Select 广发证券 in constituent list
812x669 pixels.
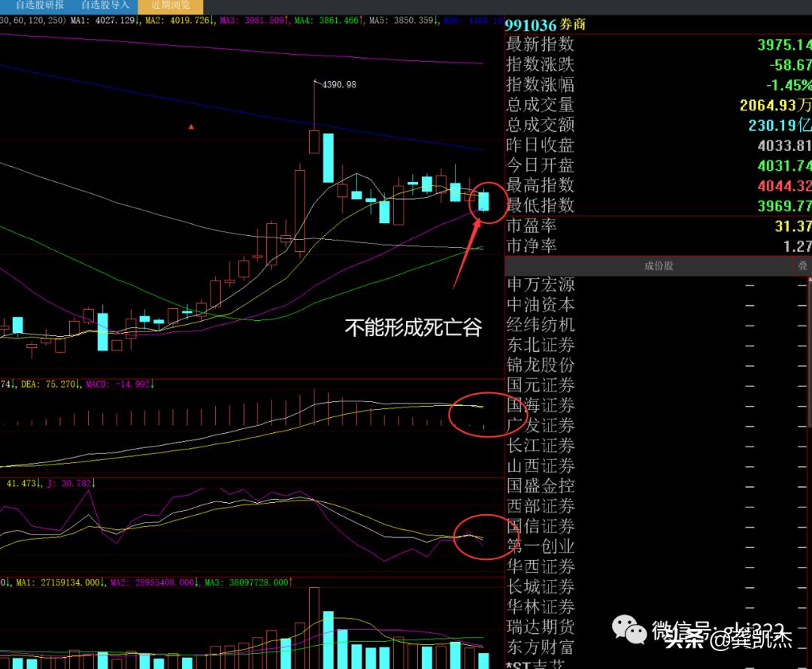pos(541,425)
